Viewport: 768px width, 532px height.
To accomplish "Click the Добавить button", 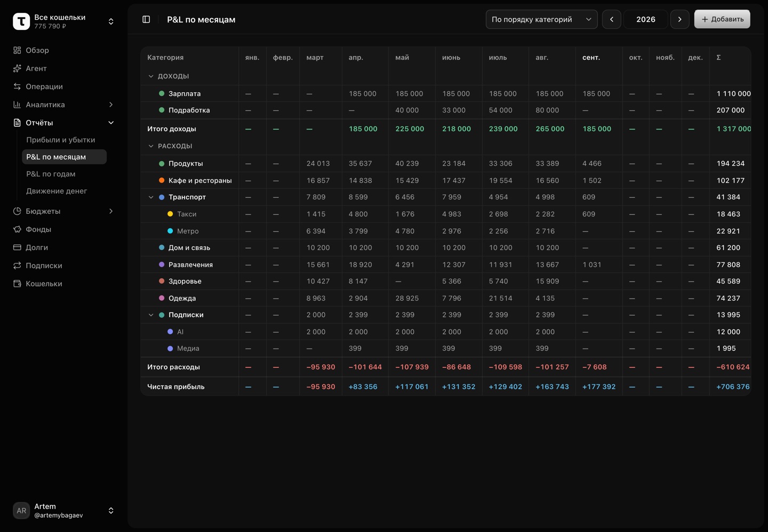I will click(722, 19).
